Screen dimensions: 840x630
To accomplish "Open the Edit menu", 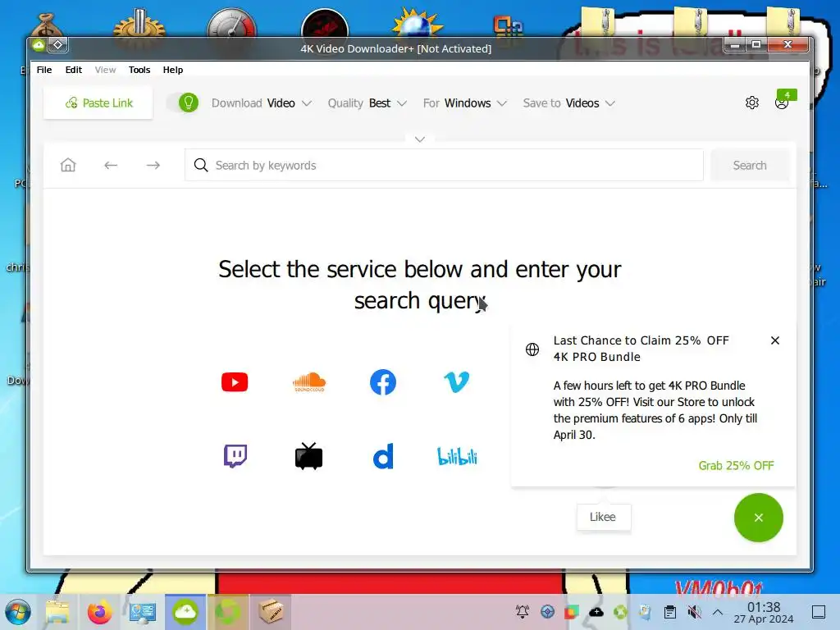I will pos(73,70).
